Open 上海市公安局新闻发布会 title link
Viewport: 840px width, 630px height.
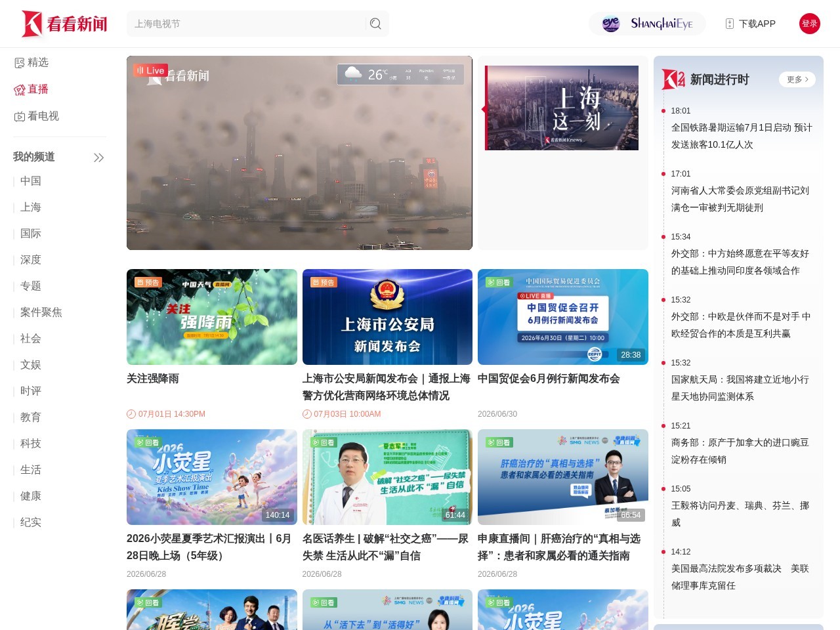[387, 387]
